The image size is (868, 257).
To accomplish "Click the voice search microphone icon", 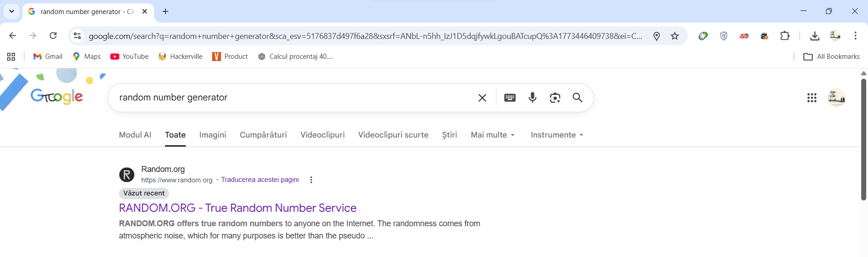I will 533,98.
